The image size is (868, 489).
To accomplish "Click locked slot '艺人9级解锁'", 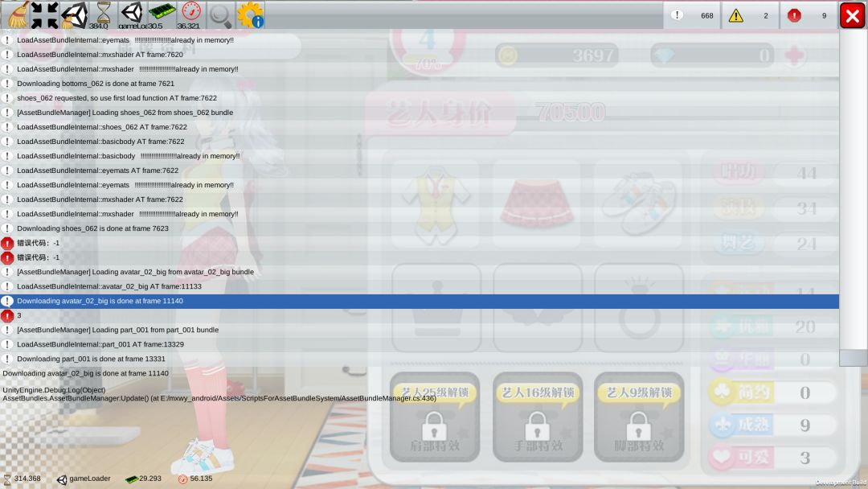I will pyautogui.click(x=639, y=417).
